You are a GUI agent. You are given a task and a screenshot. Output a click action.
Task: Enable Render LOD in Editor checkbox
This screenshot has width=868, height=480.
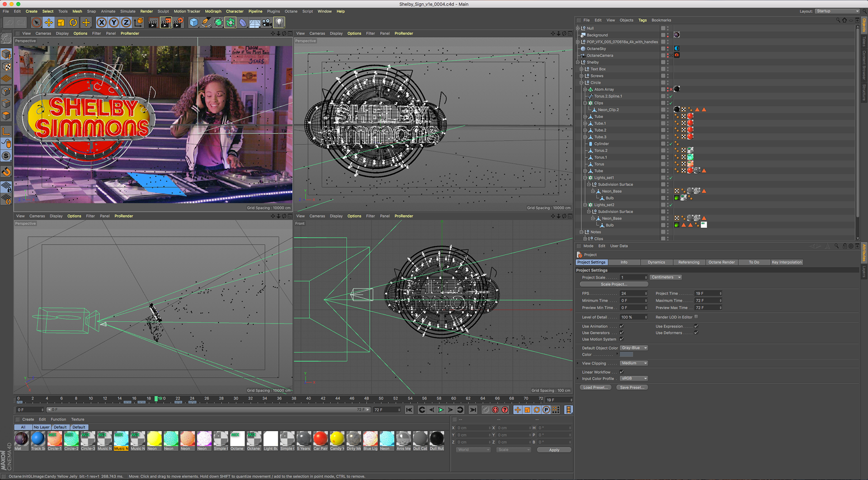pos(696,317)
